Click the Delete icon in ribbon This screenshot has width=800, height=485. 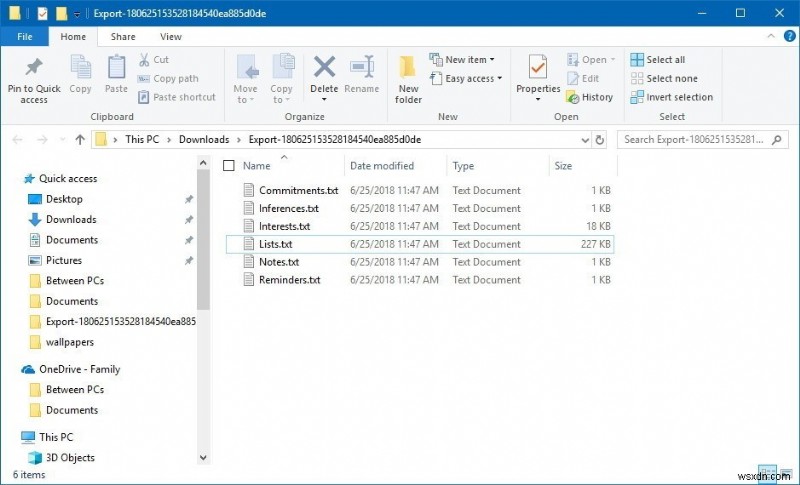click(324, 68)
